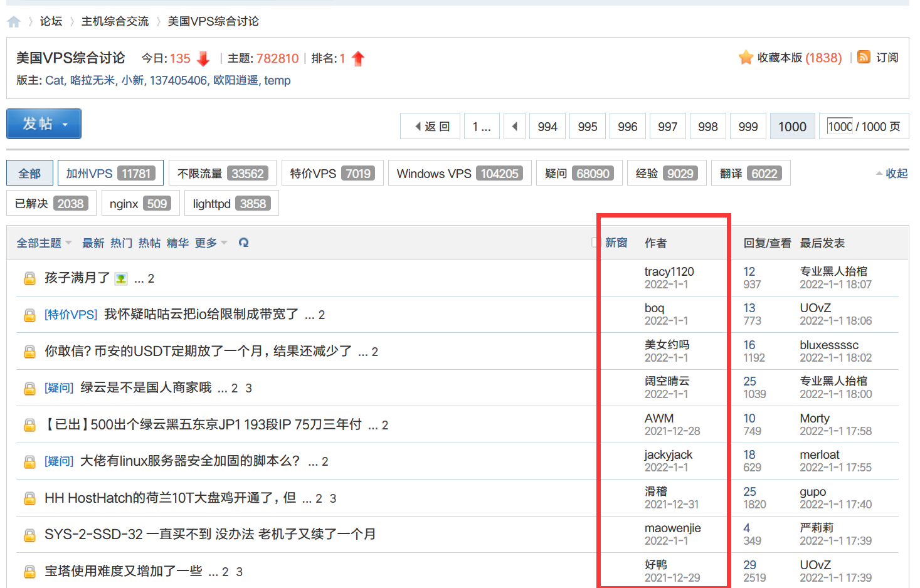This screenshot has height=588, width=920.
Task: Go to page 997
Action: pyautogui.click(x=668, y=126)
